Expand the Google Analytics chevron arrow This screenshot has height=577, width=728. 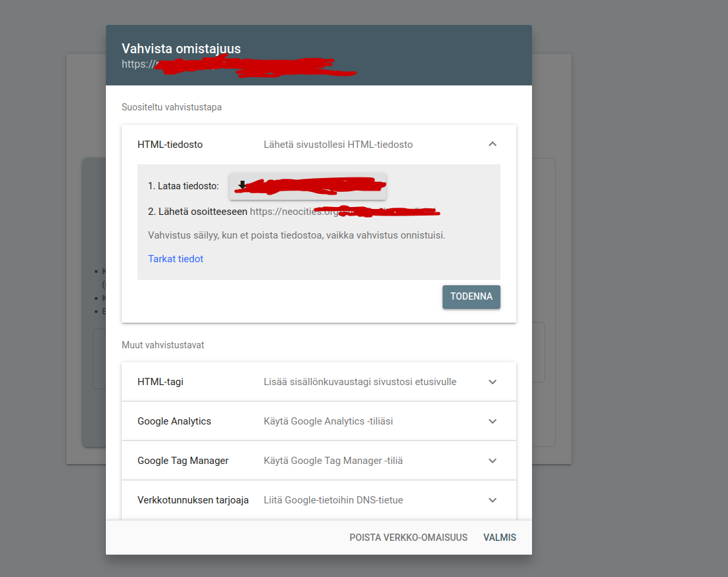tap(493, 421)
